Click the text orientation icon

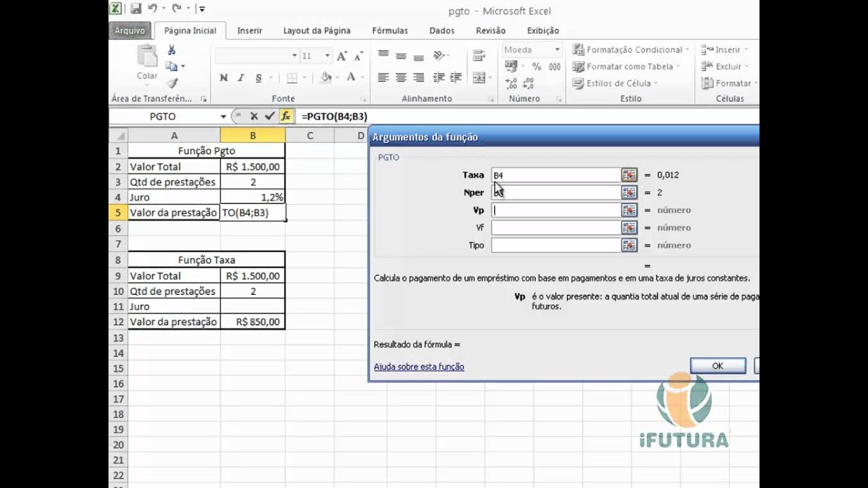(439, 56)
